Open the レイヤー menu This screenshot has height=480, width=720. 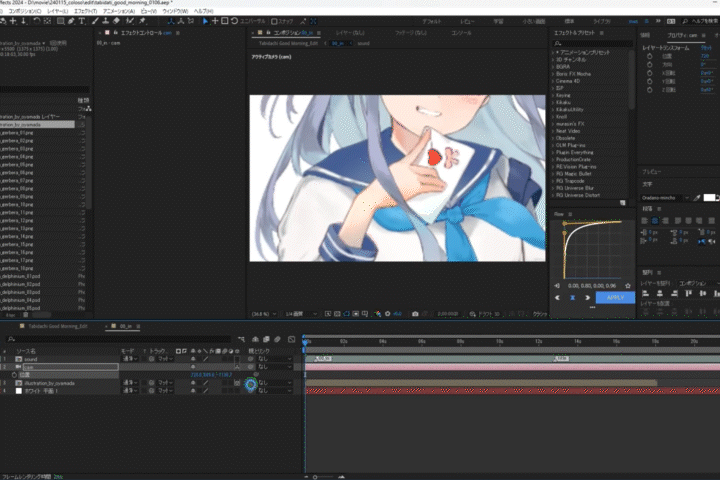[x=57, y=11]
